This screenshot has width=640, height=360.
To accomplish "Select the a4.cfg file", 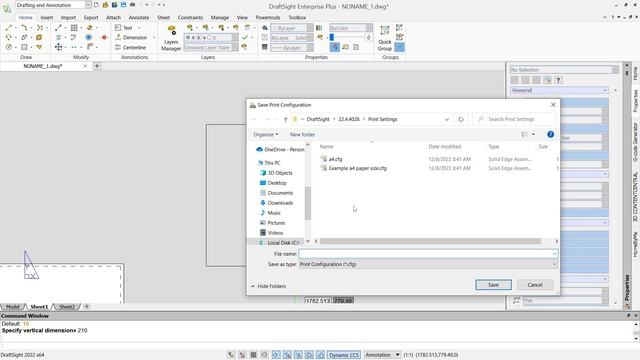I will 335,159.
